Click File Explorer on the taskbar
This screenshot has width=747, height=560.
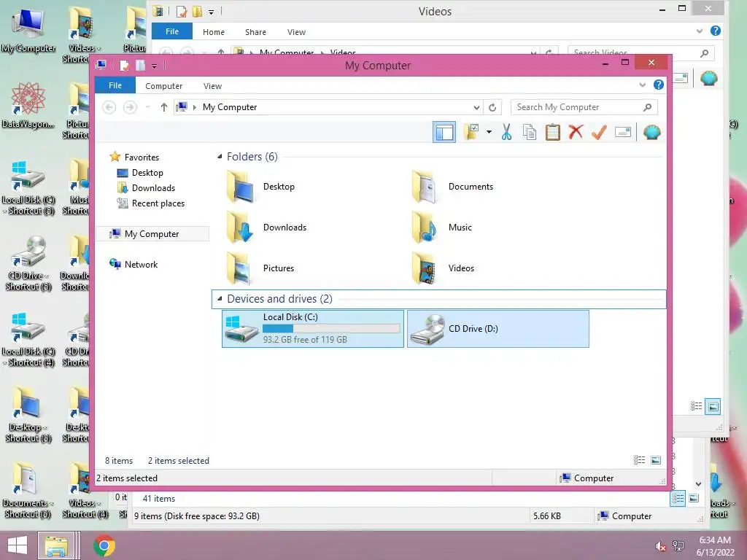coord(56,545)
